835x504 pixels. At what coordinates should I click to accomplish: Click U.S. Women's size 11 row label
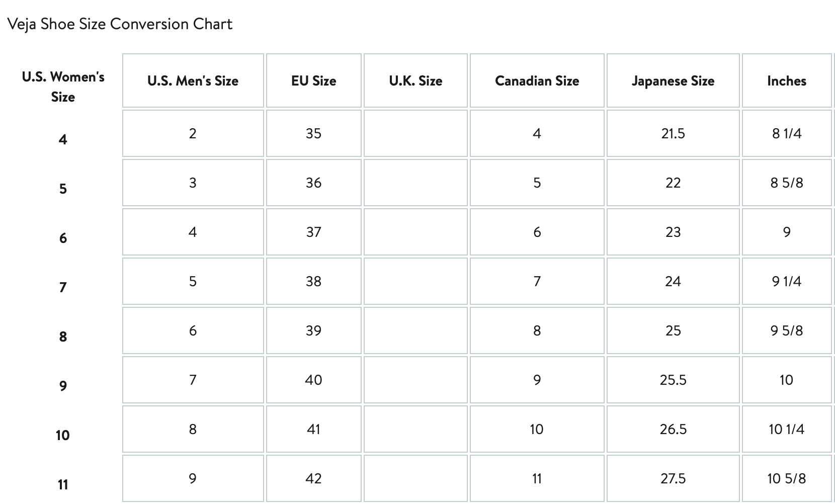tap(63, 484)
